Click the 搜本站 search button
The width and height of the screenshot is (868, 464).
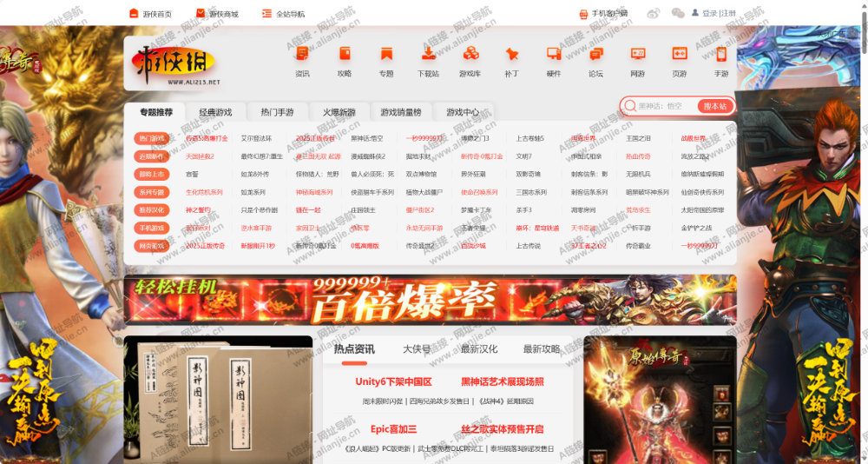point(715,106)
